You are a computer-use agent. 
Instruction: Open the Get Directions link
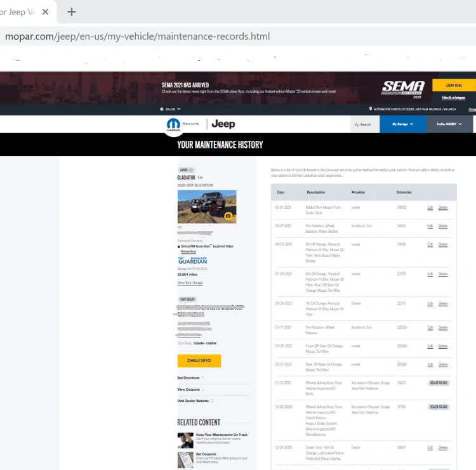coord(190,378)
